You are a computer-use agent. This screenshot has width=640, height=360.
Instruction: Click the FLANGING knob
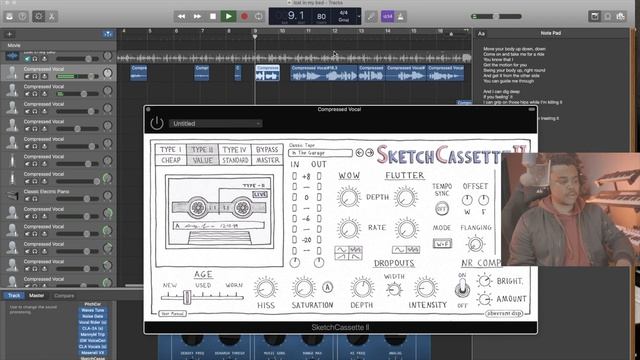point(475,244)
